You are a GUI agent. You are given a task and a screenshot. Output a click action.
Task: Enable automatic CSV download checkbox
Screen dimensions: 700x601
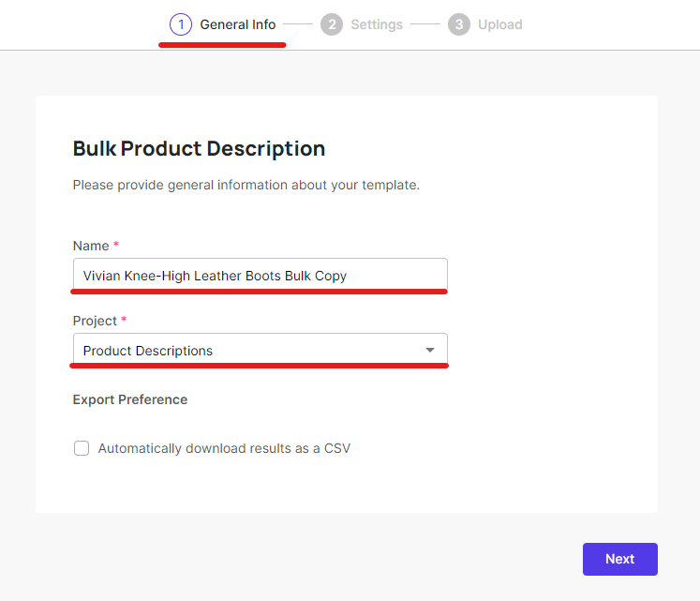pos(82,448)
